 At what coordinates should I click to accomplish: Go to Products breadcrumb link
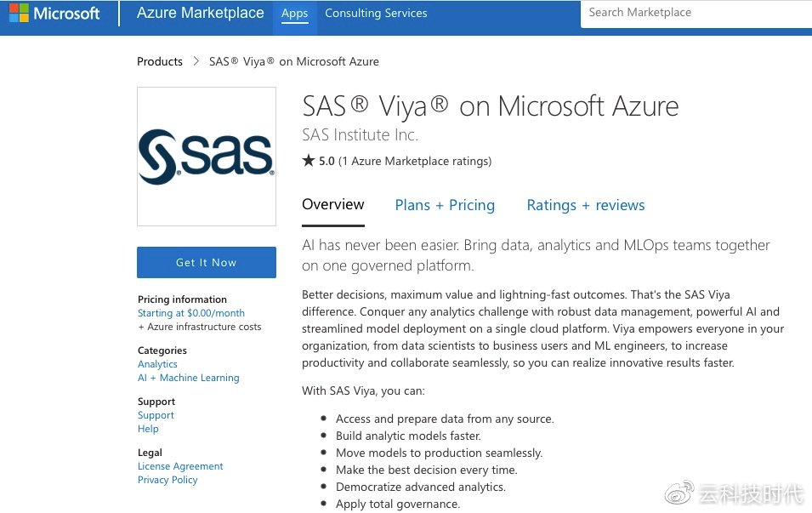160,61
